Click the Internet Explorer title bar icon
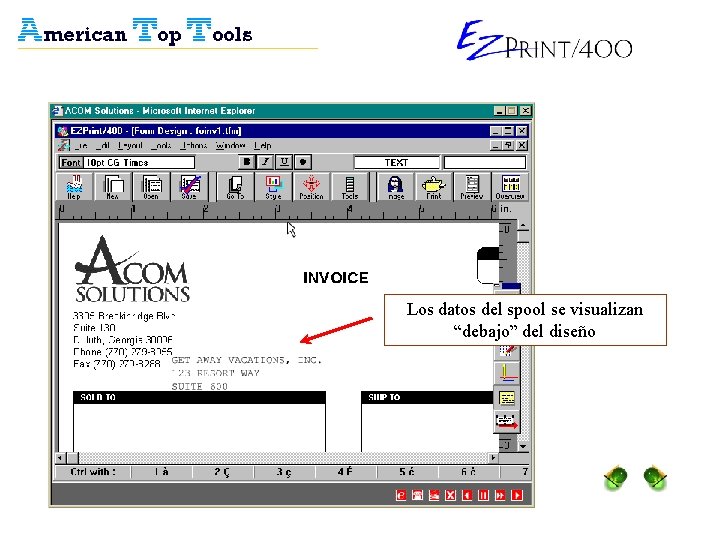The width and height of the screenshot is (720, 540). pyautogui.click(x=57, y=111)
